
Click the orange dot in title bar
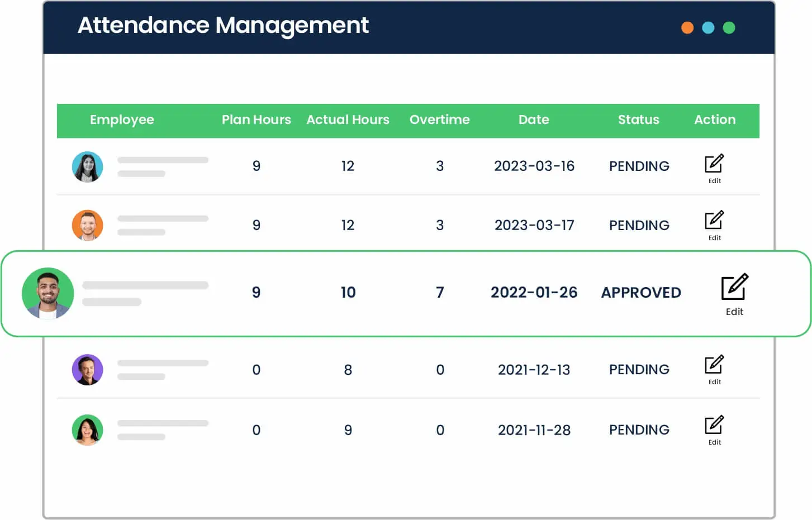687,28
